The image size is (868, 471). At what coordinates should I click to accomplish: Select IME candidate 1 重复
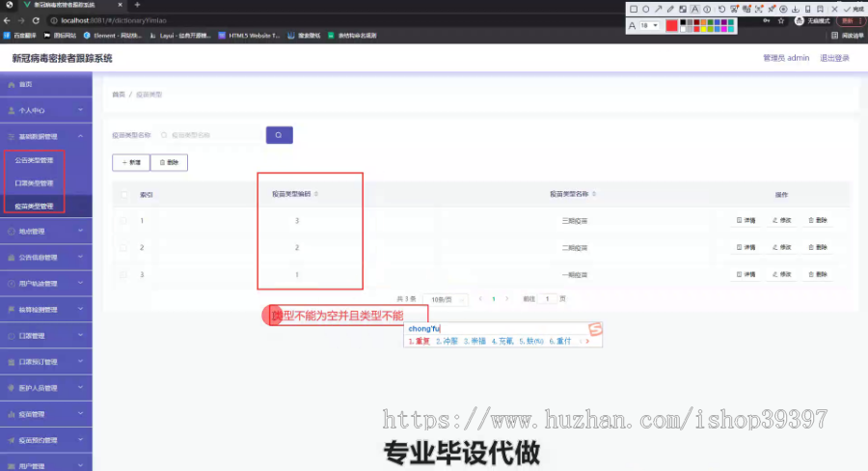[420, 341]
